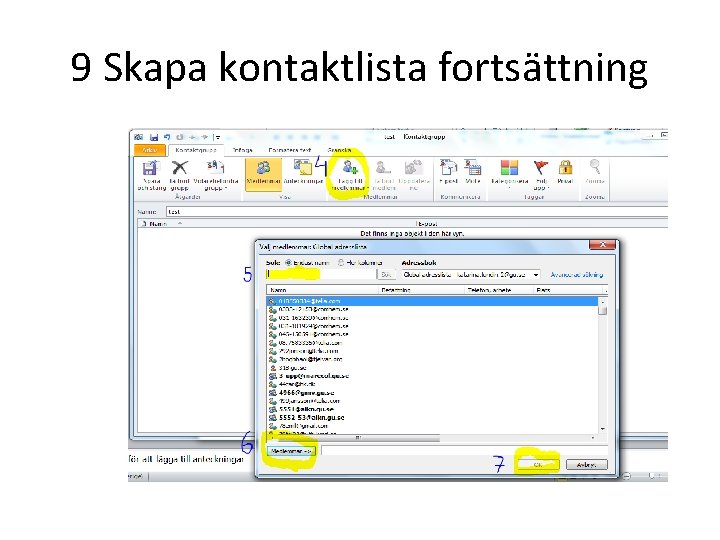Sort by Namn column header in dialog

point(323,290)
